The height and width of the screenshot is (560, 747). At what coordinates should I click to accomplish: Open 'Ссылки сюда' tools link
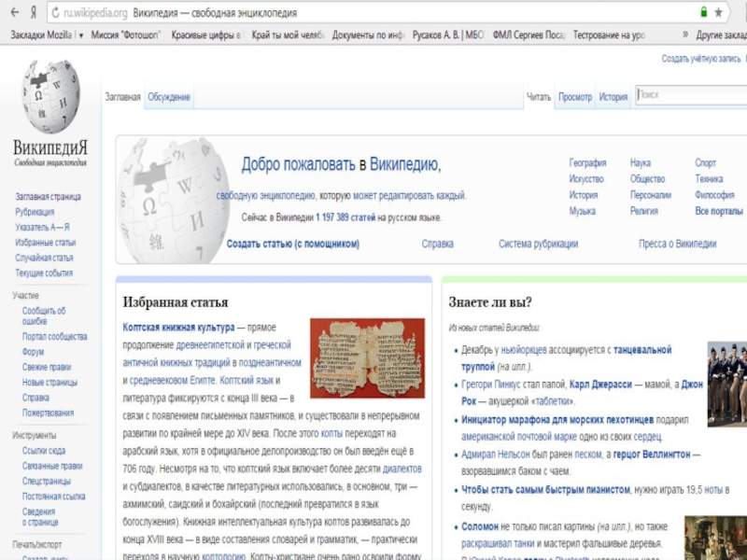[43, 451]
